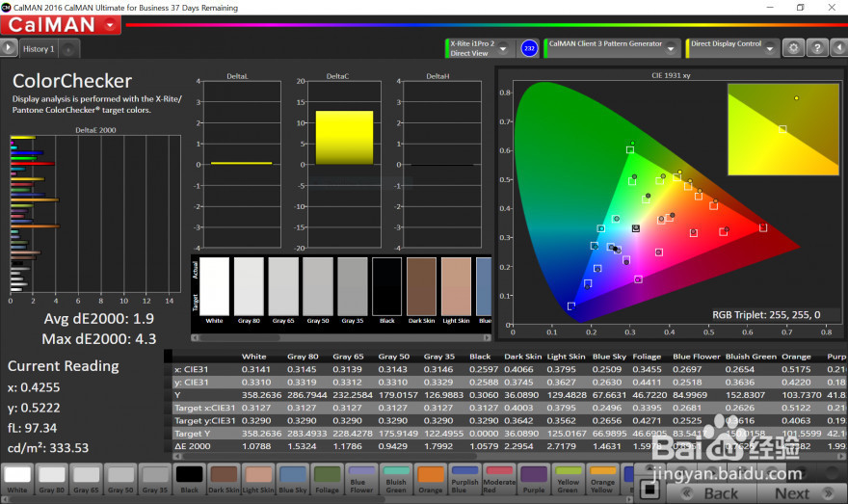
Task: Click the blue 232 meter mode indicator
Action: 529,49
